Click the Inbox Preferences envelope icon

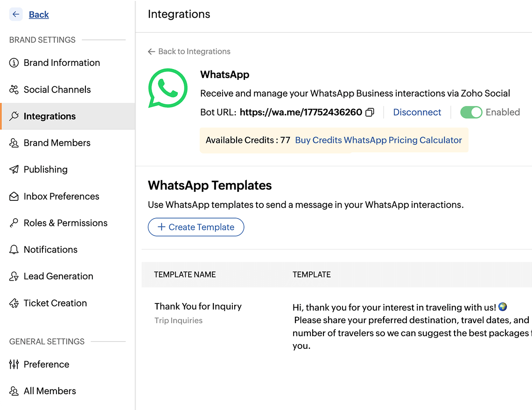[14, 196]
